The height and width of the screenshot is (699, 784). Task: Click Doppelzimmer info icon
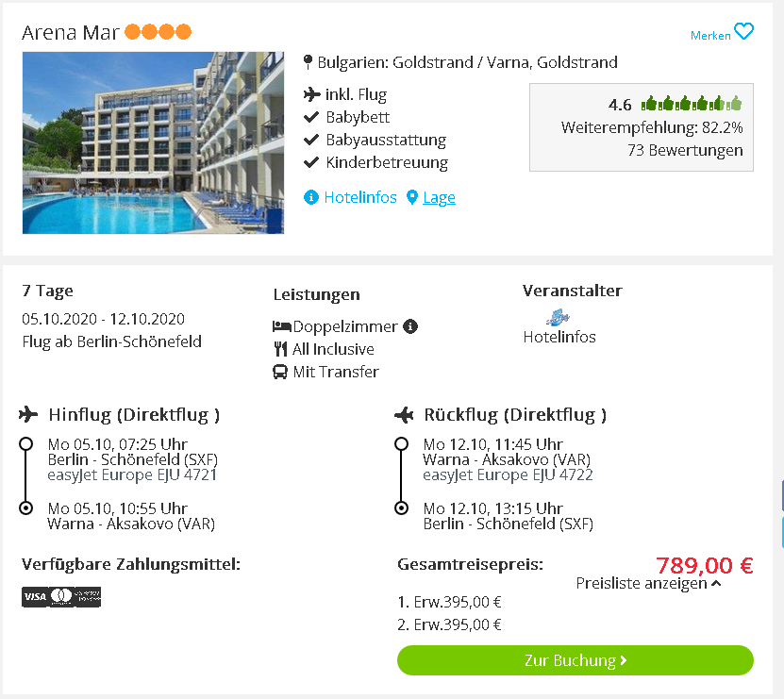pyautogui.click(x=410, y=326)
